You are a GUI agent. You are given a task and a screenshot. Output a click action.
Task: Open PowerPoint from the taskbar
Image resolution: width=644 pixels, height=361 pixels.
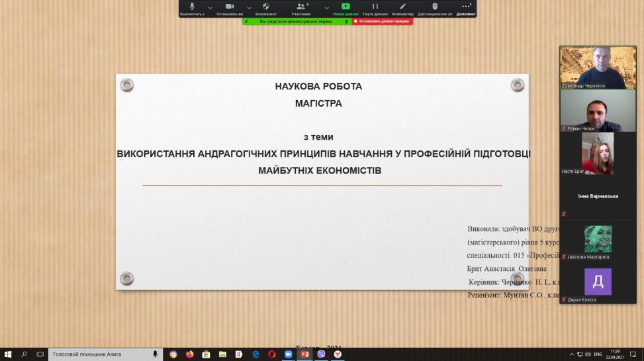pyautogui.click(x=305, y=354)
